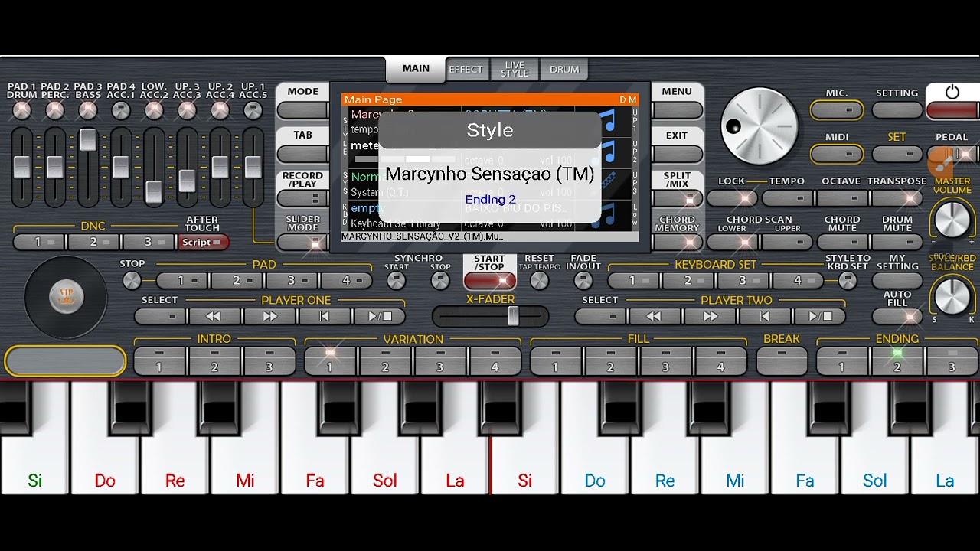980x551 pixels.
Task: Click the empty yellow display pad
Action: [x=65, y=361]
